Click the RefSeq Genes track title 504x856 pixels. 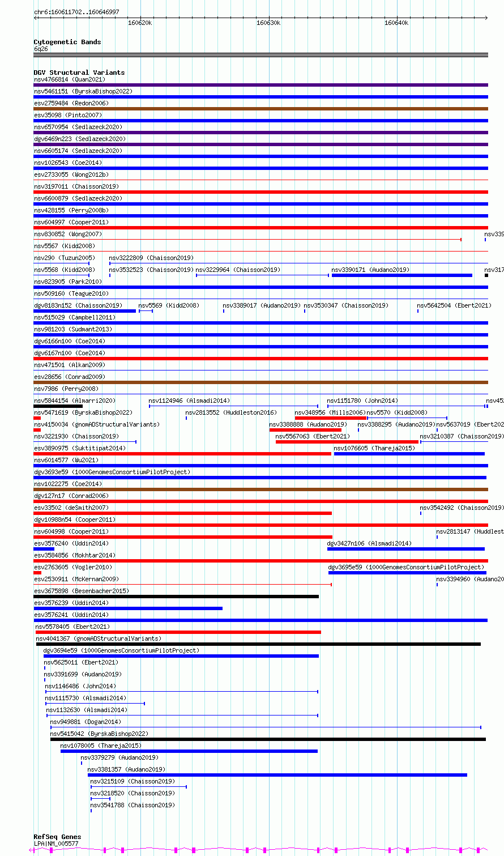tap(57, 837)
